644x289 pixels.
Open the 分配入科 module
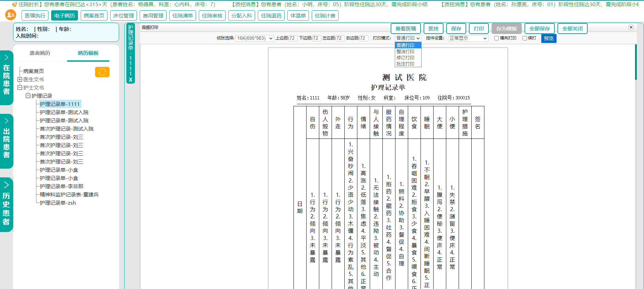click(242, 16)
